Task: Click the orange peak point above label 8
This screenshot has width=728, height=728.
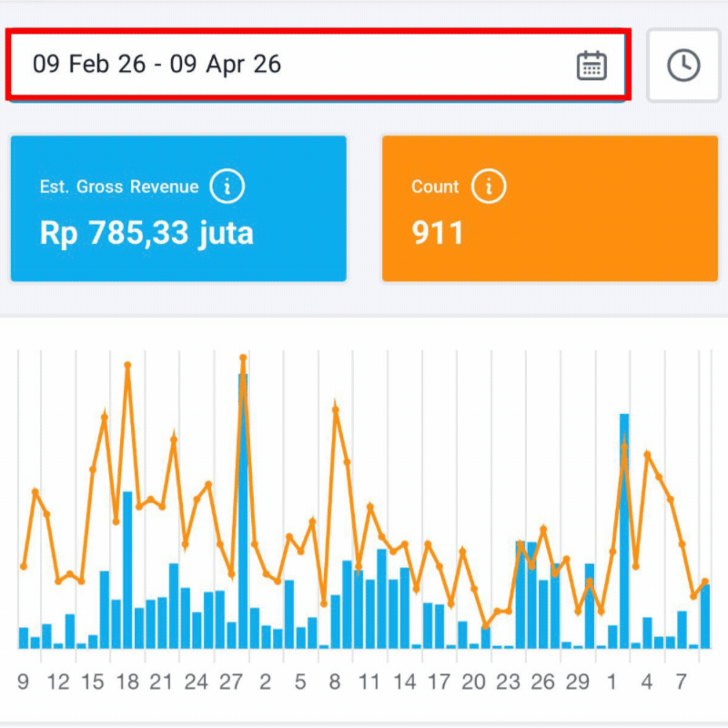Action: pos(336,409)
